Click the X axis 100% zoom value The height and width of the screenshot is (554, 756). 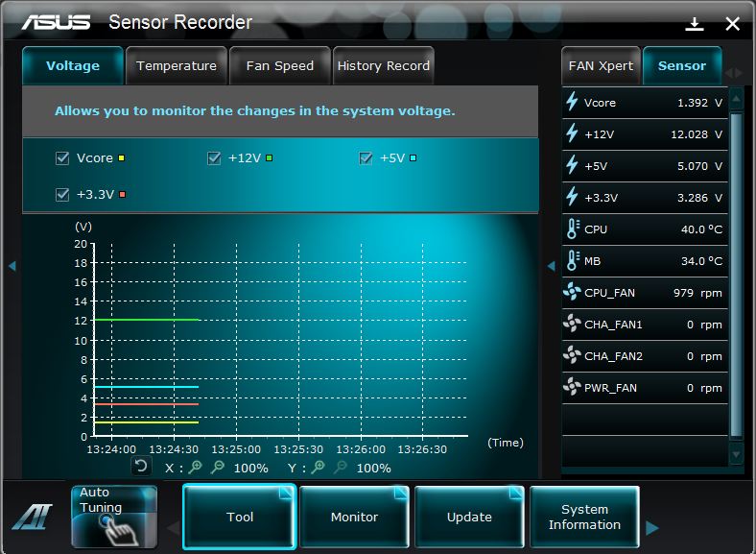click(x=250, y=469)
